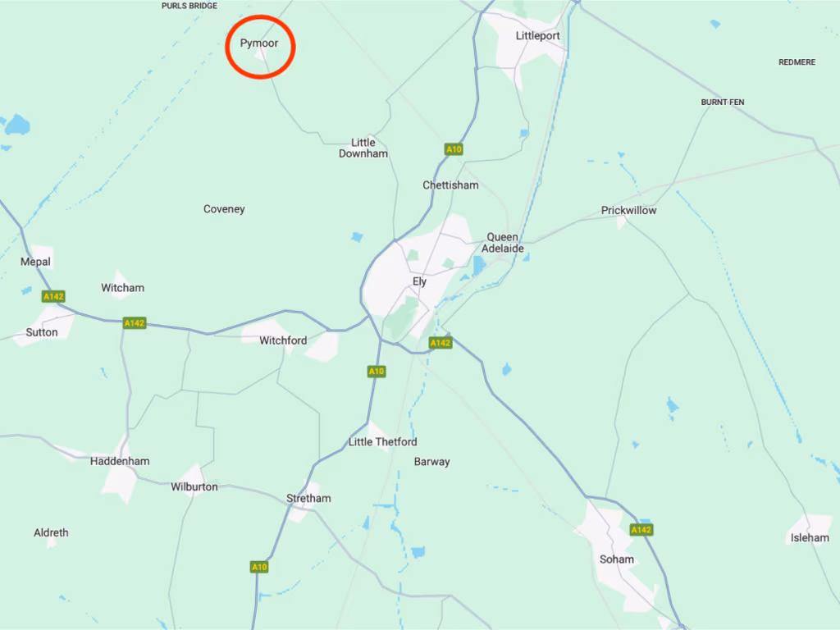Screen dimensions: 840x630
Task: Click the A142 shield east of Ely
Action: pyautogui.click(x=441, y=343)
